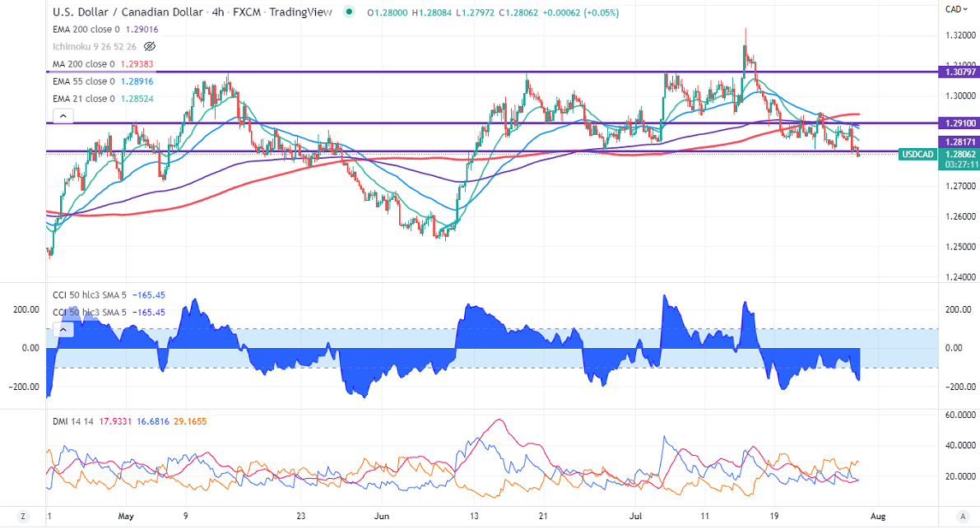This screenshot has width=980, height=529.
Task: Click the 1.27000 level on price axis
Action: [x=960, y=186]
